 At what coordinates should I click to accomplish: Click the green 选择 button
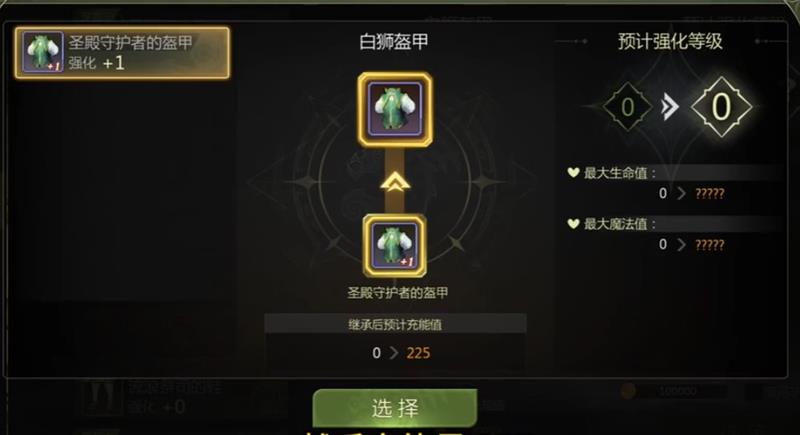pos(395,408)
